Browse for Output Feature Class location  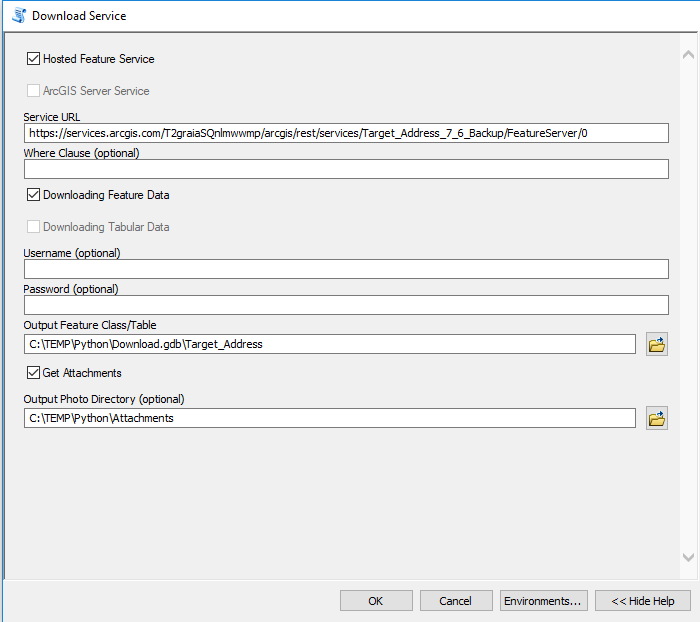[657, 345]
